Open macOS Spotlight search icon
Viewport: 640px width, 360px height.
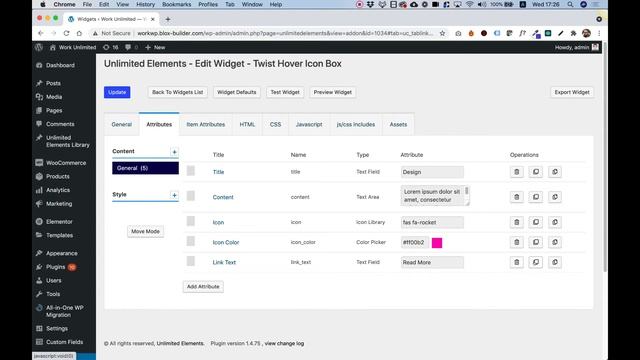(x=570, y=4)
